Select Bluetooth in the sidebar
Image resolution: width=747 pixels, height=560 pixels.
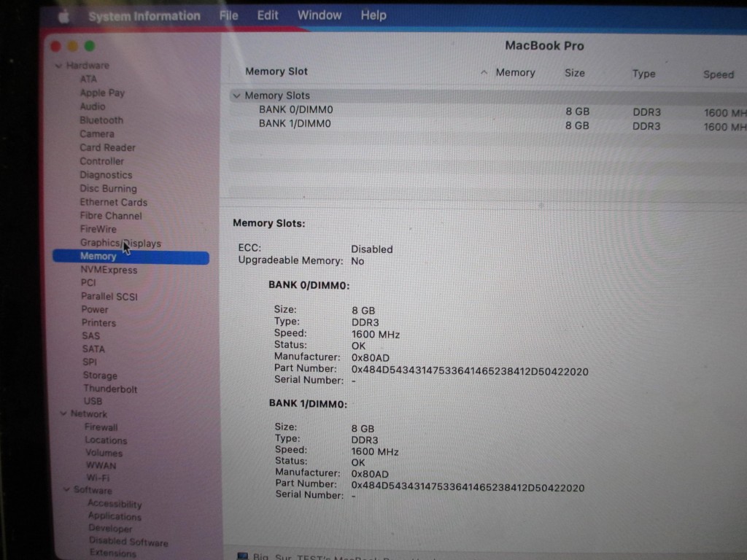click(x=101, y=120)
